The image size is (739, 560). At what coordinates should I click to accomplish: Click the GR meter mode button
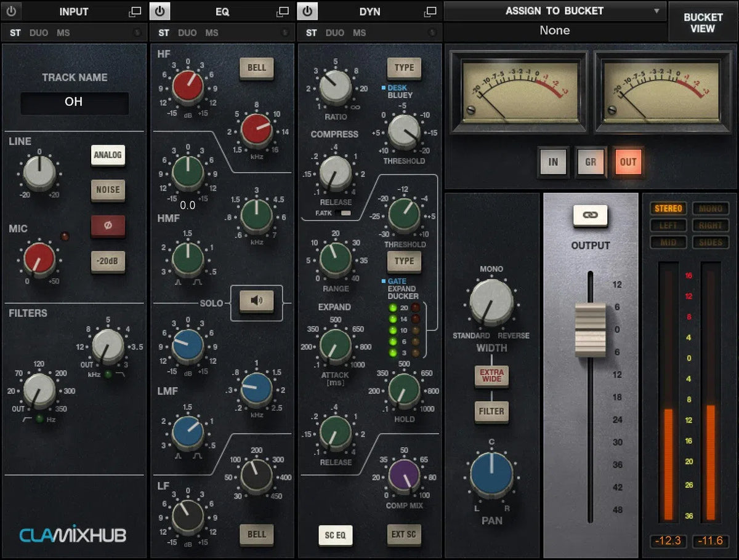(x=591, y=162)
